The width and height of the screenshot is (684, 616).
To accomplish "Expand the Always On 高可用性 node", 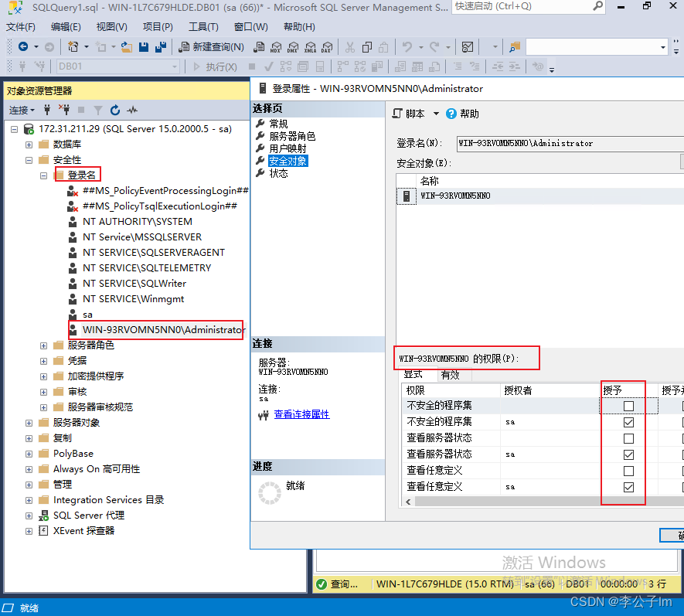I will tap(29, 469).
